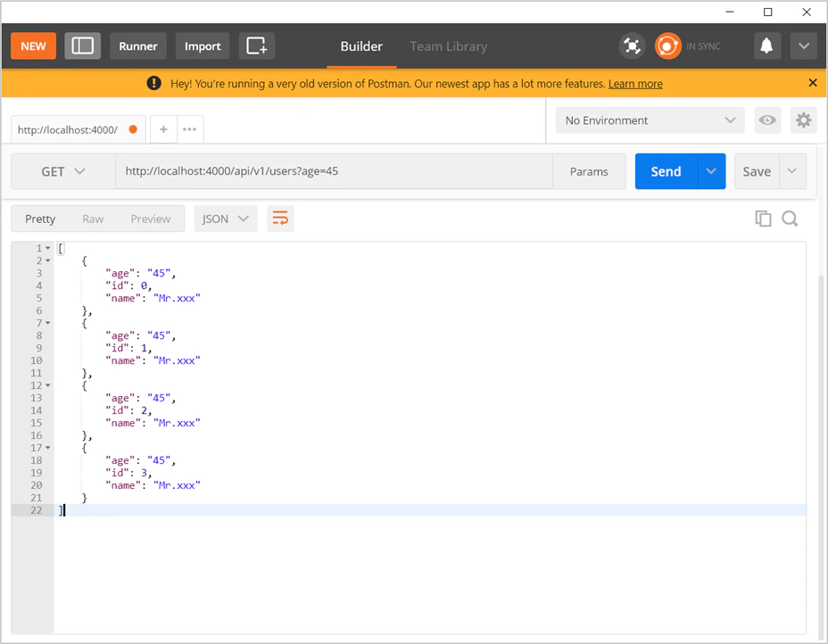Switch to the Team Library tab

click(x=448, y=46)
